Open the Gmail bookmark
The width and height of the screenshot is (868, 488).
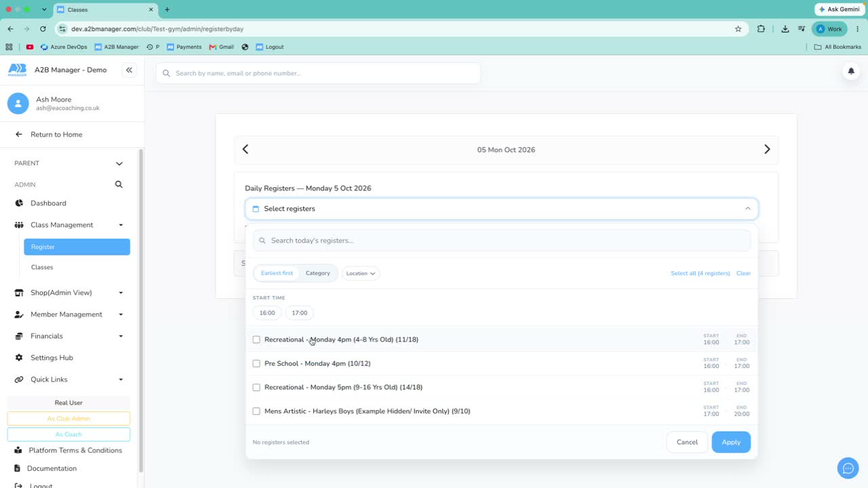point(222,47)
